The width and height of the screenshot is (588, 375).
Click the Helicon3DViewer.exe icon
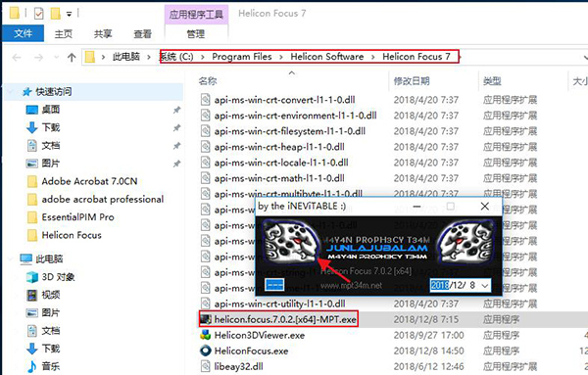click(206, 335)
